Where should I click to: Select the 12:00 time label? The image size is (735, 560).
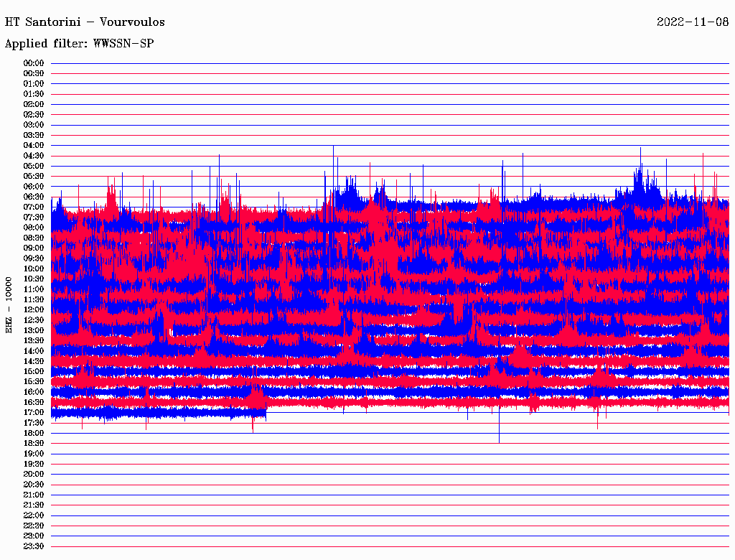(x=34, y=309)
